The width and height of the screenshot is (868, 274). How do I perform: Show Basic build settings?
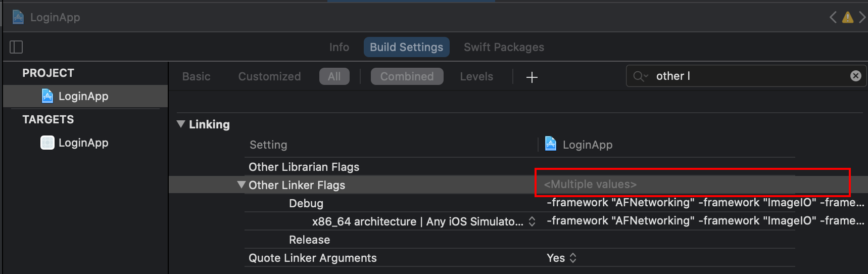click(x=196, y=76)
